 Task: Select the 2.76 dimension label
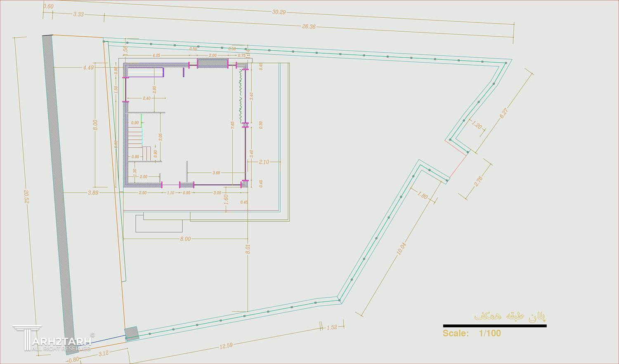pos(479,181)
